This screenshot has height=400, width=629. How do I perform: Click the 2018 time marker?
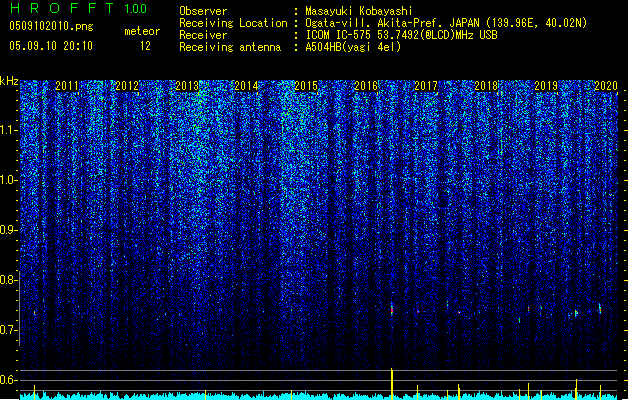click(486, 86)
